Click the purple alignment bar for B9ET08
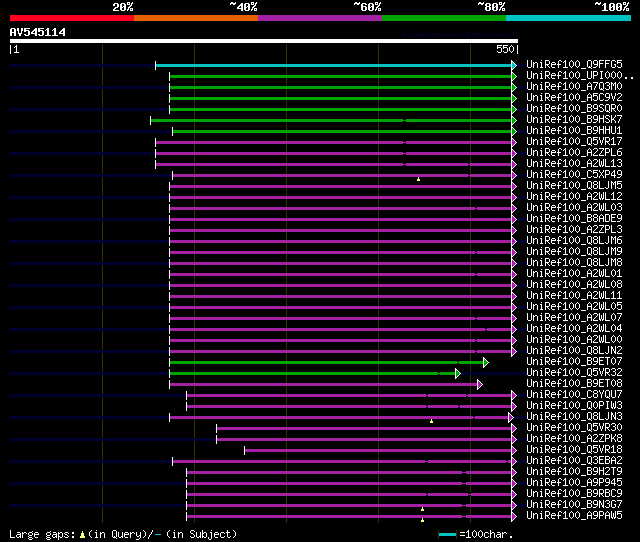Image resolution: width=640 pixels, height=542 pixels. (x=323, y=384)
